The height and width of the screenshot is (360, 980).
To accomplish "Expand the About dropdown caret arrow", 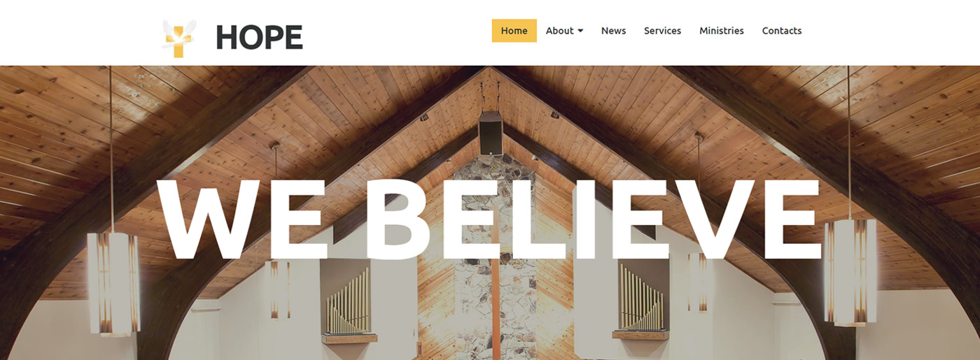I will [x=580, y=31].
